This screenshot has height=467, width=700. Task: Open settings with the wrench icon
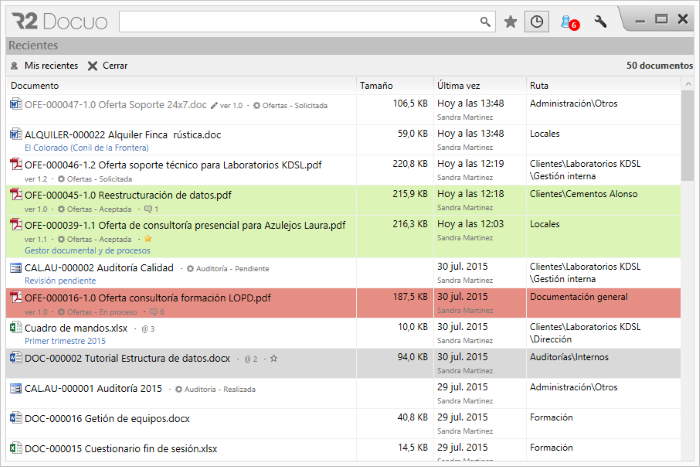[600, 21]
